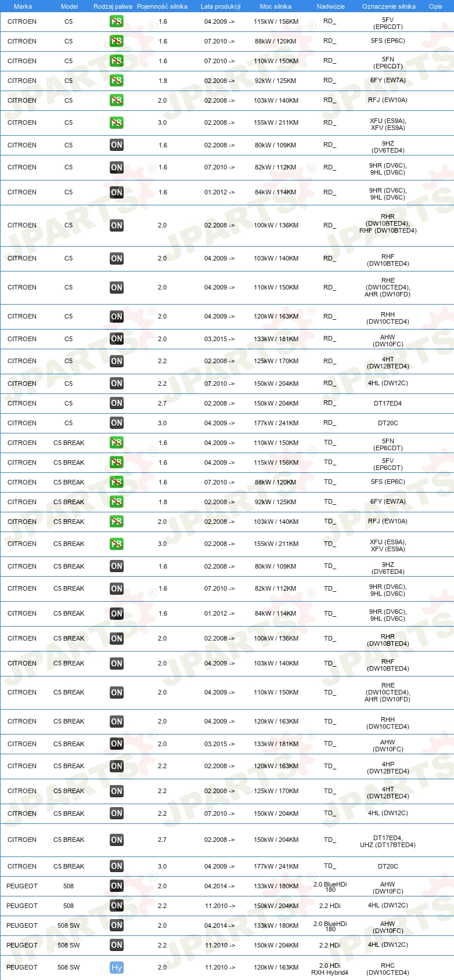Click the Oznaczenie silnika column header
The height and width of the screenshot is (980, 454).
coord(388,6)
